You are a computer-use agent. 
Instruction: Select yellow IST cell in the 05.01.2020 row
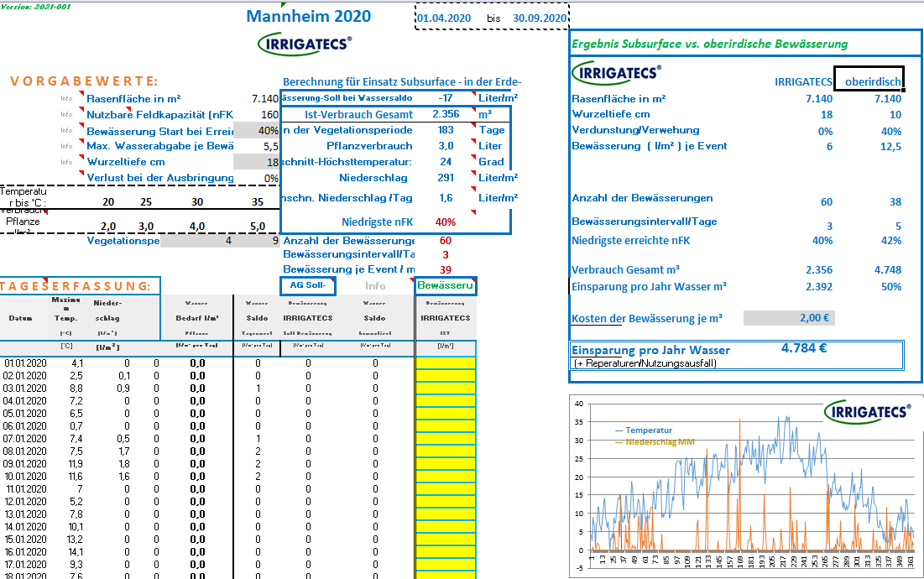pyautogui.click(x=446, y=414)
